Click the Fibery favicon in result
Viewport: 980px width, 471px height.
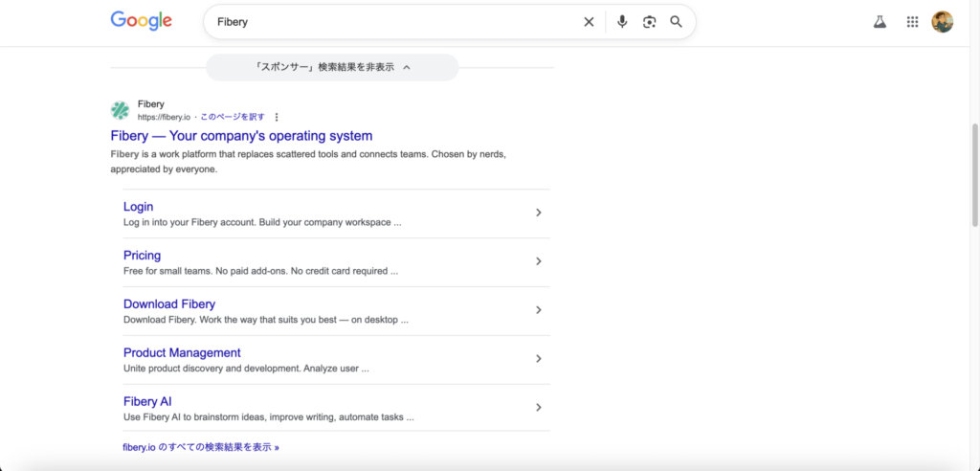(x=120, y=110)
